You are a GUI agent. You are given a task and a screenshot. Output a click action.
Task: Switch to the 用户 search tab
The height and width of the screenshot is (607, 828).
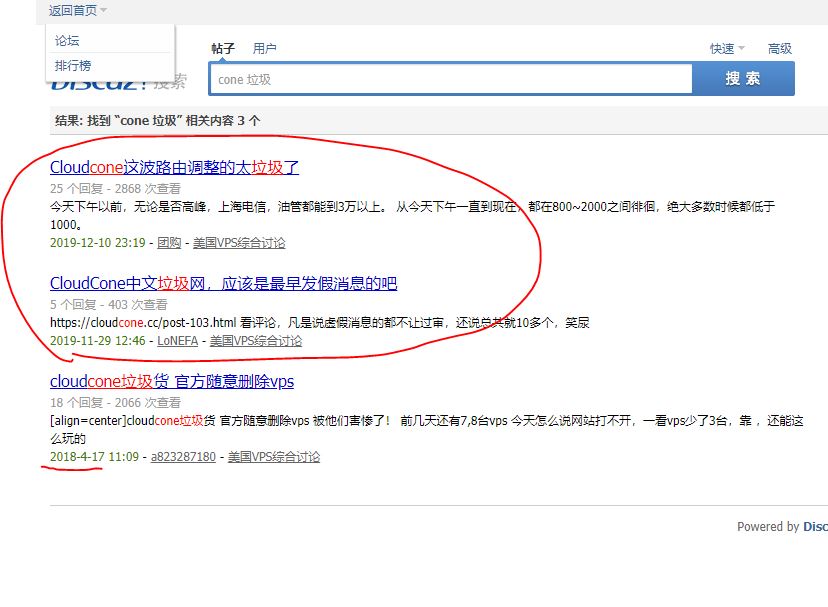coord(265,48)
